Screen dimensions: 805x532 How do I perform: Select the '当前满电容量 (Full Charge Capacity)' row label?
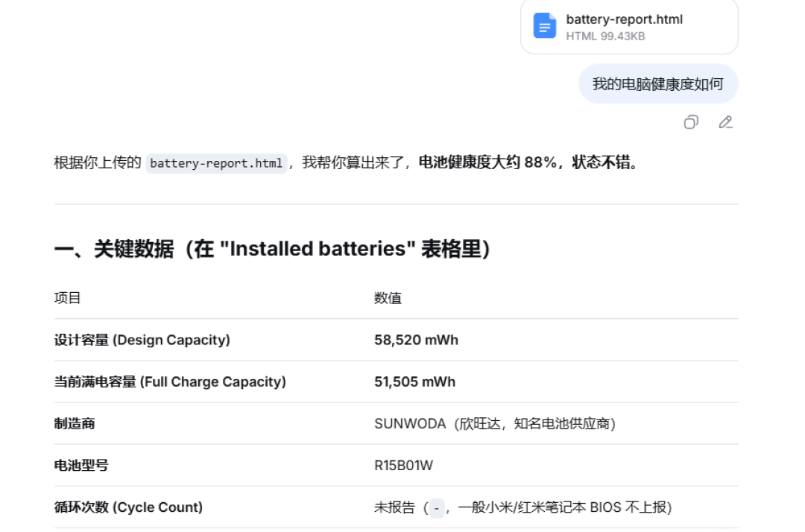tap(170, 381)
